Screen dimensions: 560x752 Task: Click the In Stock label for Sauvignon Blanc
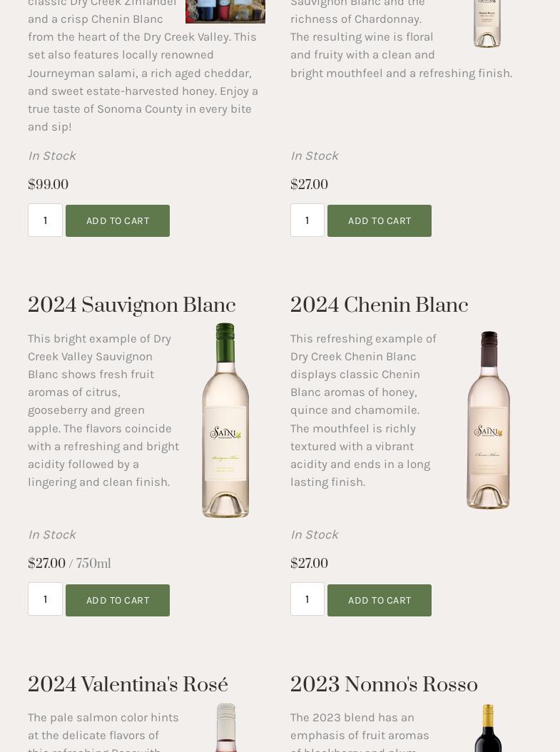coord(51,534)
